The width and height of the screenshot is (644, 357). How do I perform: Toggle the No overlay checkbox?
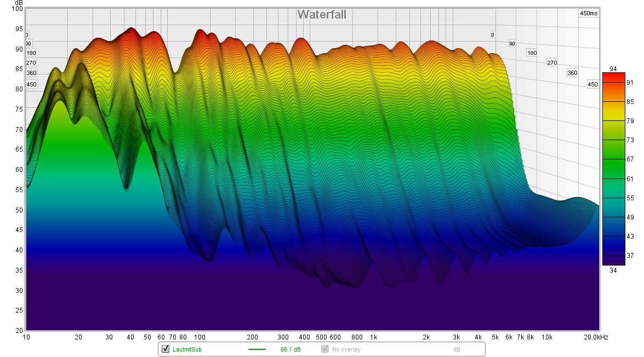326,349
